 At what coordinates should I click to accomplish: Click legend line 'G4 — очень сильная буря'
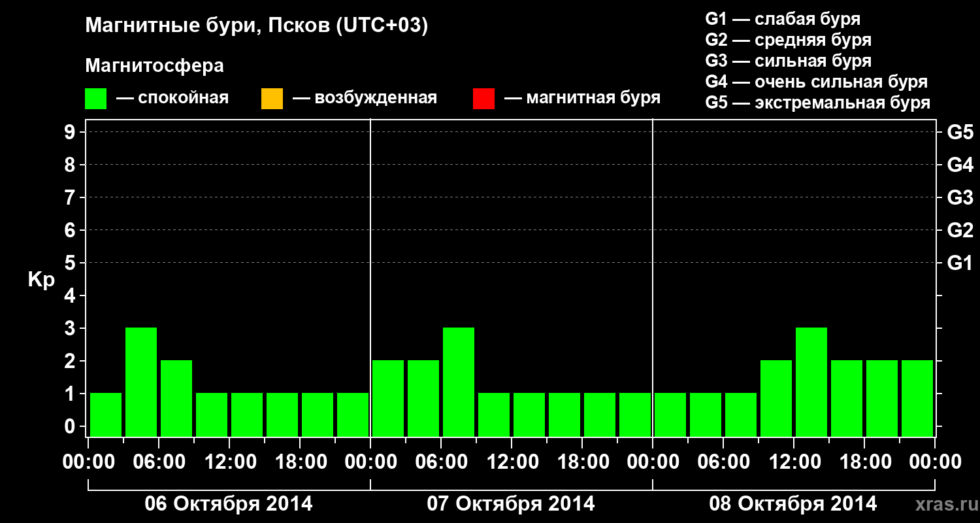point(817,82)
